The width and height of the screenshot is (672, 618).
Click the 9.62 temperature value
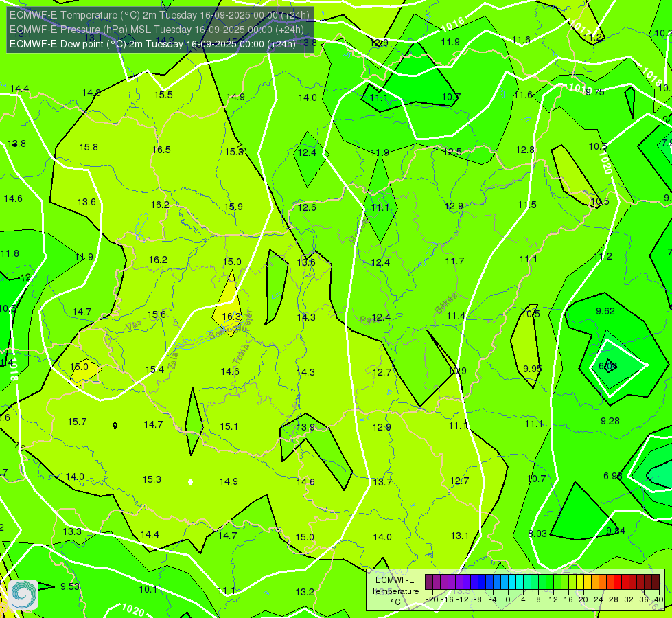coord(605,311)
